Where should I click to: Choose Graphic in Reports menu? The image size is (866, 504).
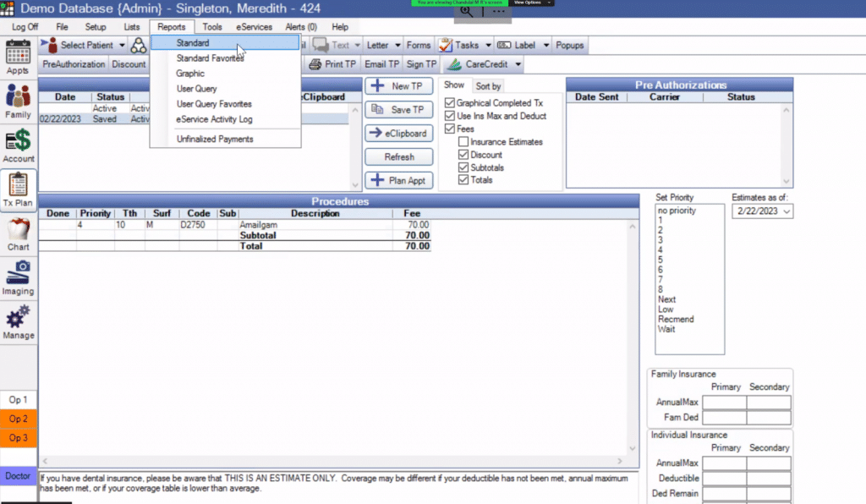coord(225,74)
